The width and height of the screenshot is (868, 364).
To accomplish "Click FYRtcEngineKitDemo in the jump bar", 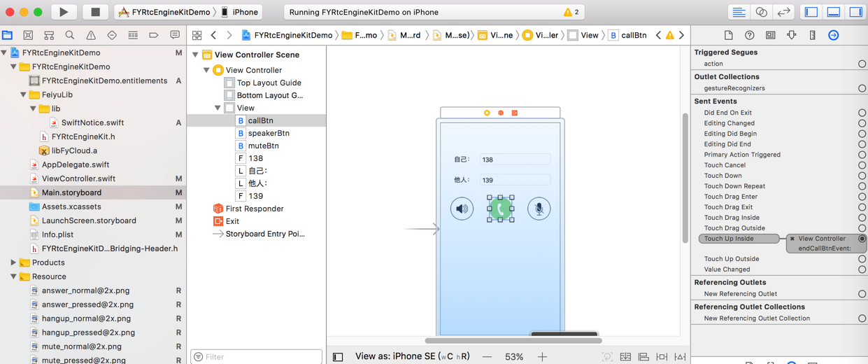I will (x=287, y=35).
